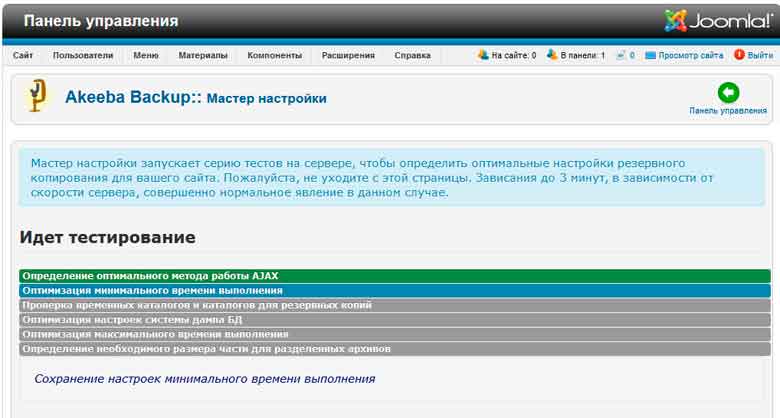Screen dimensions: 780x418
Task: Click the green back arrow icon
Action: [728, 93]
